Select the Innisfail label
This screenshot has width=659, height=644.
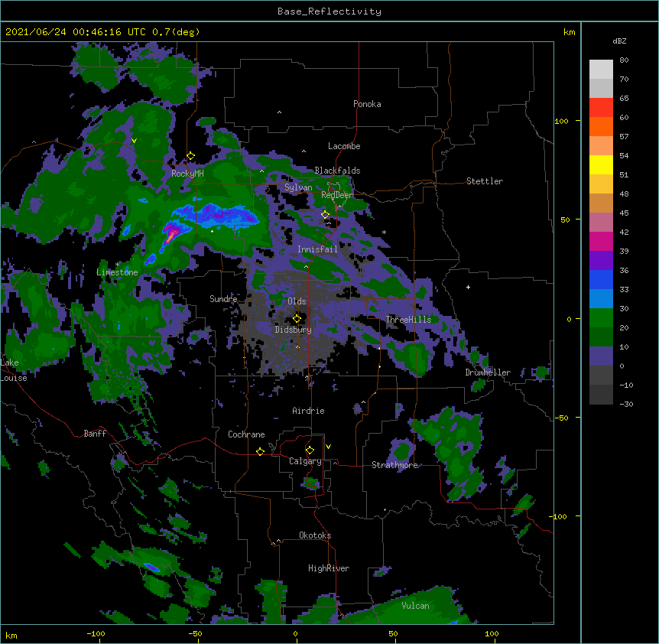317,249
